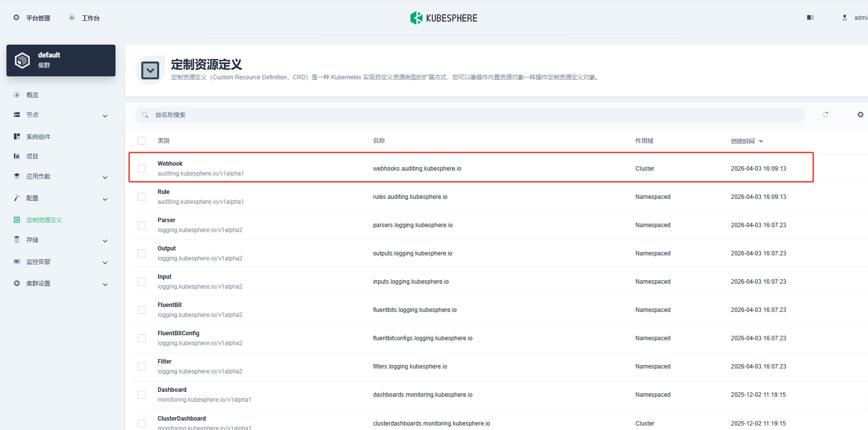868x430 pixels.
Task: Select the 定制资源定义 menu item
Action: (44, 220)
